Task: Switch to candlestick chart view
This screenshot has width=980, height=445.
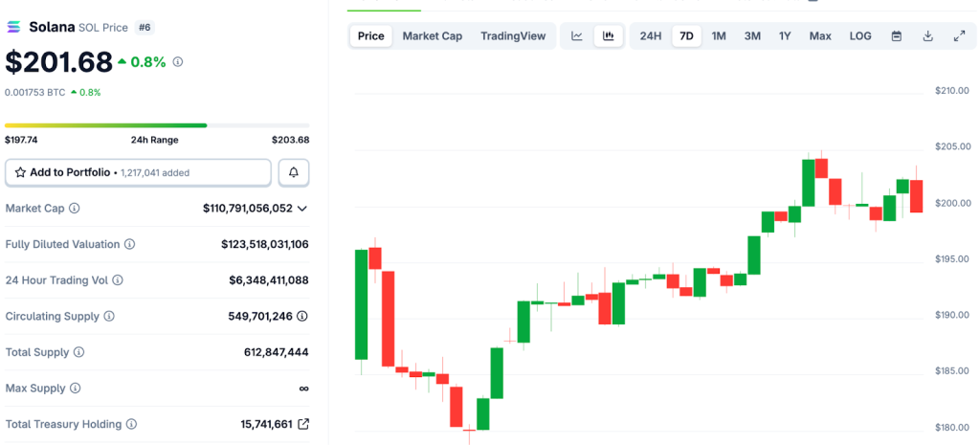Action: (x=608, y=36)
